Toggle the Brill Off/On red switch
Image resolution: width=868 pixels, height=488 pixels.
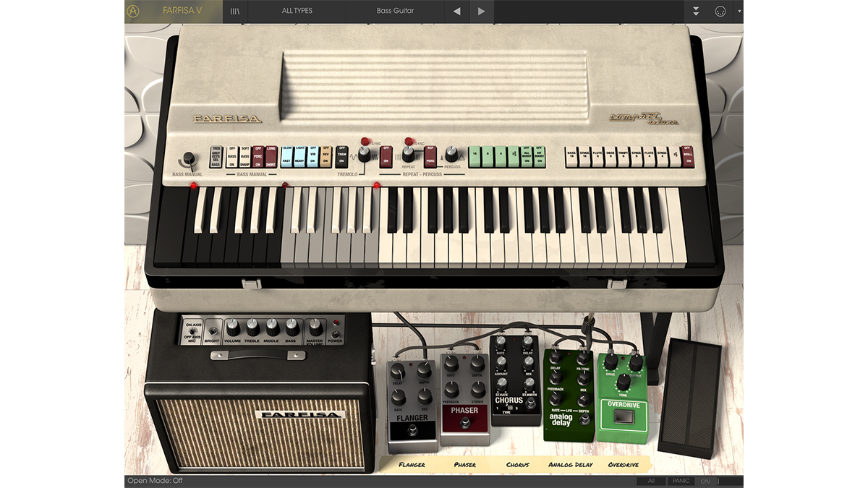[x=689, y=157]
